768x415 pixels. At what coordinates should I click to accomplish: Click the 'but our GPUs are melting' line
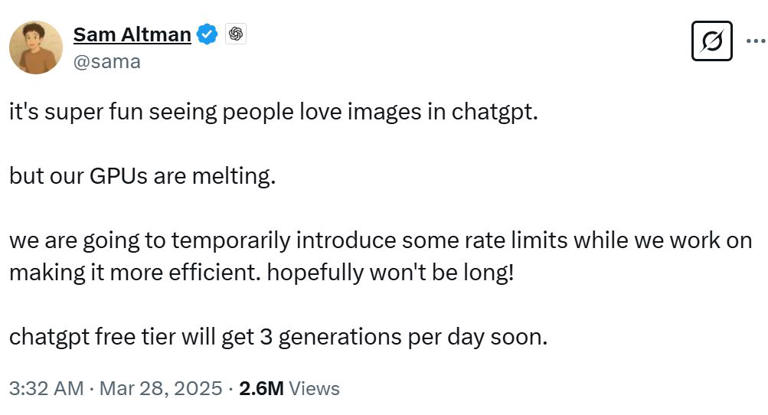coord(142,177)
